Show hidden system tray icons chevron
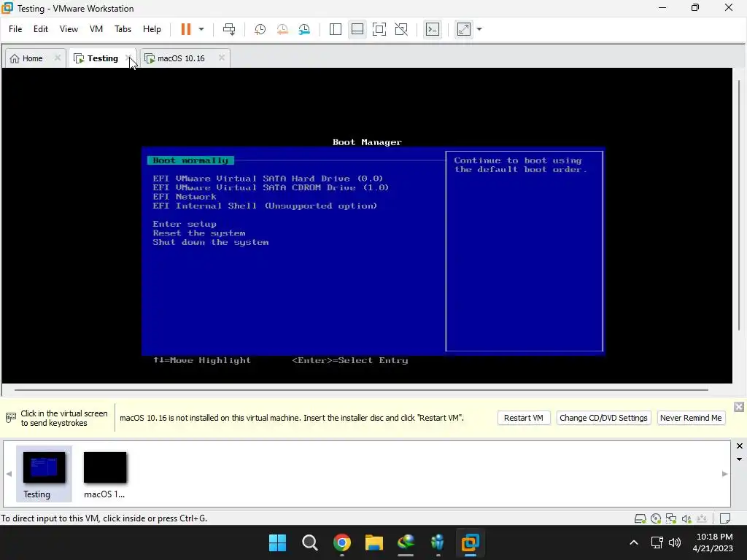The height and width of the screenshot is (560, 747). 634,542
